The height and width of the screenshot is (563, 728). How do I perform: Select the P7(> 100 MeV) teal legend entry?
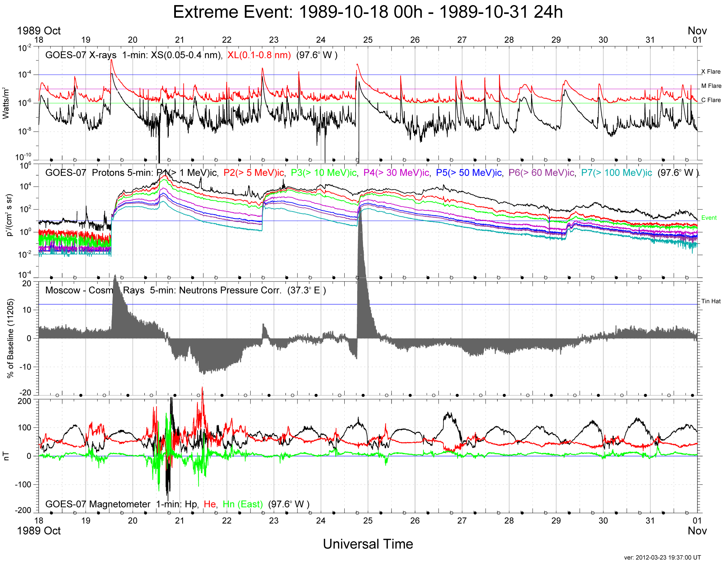pos(616,173)
